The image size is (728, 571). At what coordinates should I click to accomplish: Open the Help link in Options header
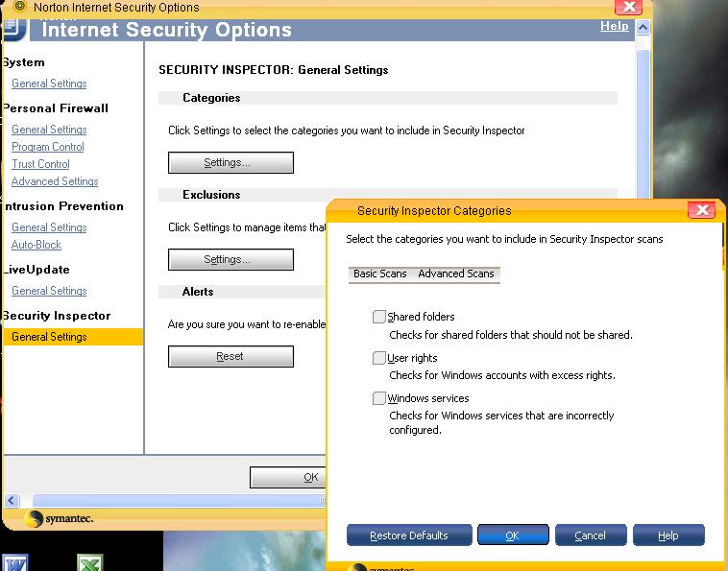coord(614,26)
